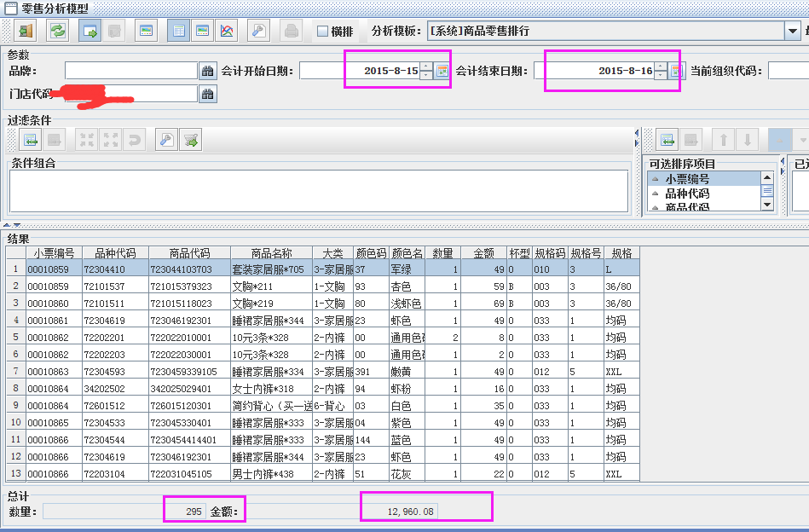Screen dimensions: 809x532
Task: Open calendar picker for 会计结束日期
Action: (x=675, y=72)
